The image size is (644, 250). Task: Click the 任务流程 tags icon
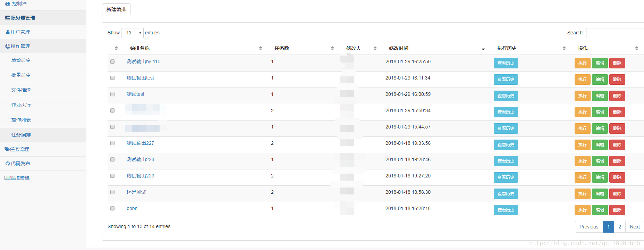click(x=7, y=149)
